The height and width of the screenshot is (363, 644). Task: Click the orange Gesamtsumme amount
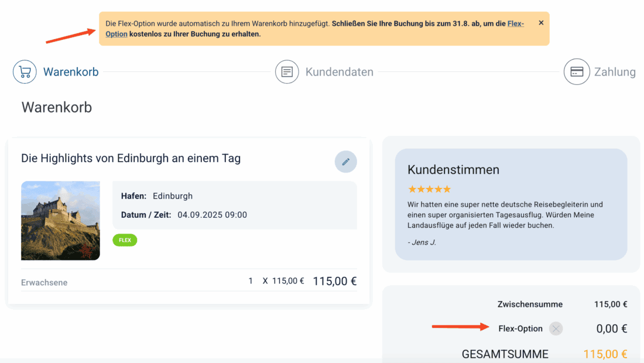[x=605, y=354]
